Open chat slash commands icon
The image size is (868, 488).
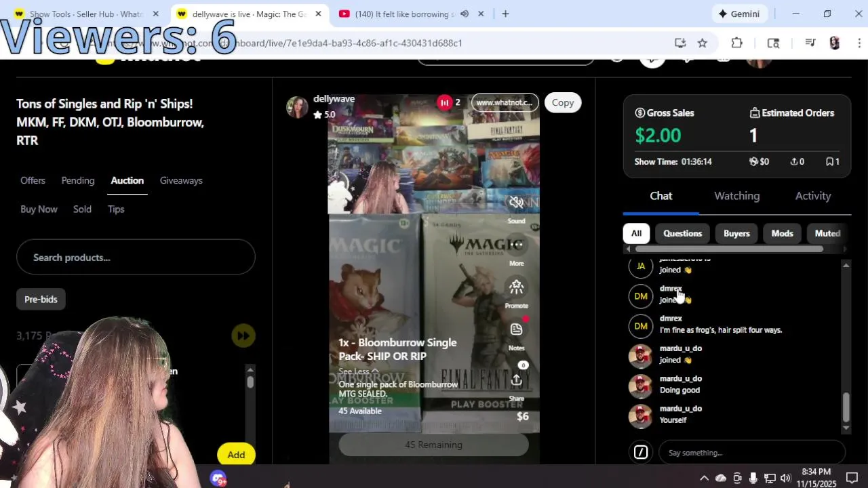click(641, 452)
